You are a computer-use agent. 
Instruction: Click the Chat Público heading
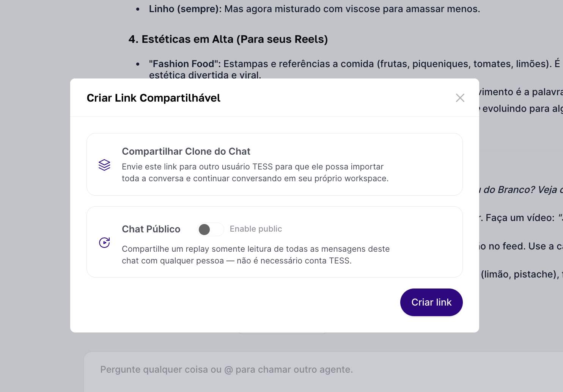(151, 229)
